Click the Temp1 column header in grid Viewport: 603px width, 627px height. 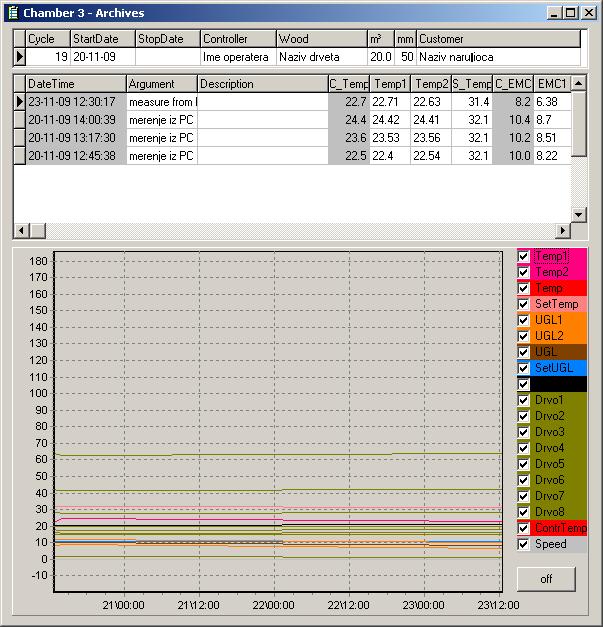(390, 84)
